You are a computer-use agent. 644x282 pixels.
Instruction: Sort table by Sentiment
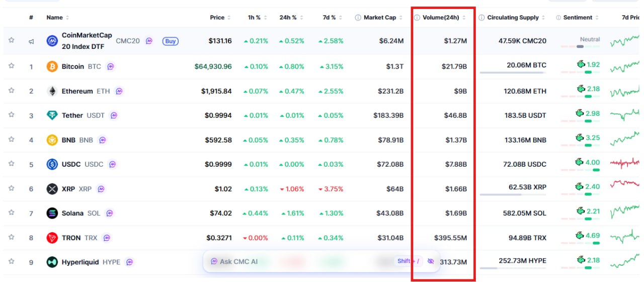pyautogui.click(x=582, y=18)
